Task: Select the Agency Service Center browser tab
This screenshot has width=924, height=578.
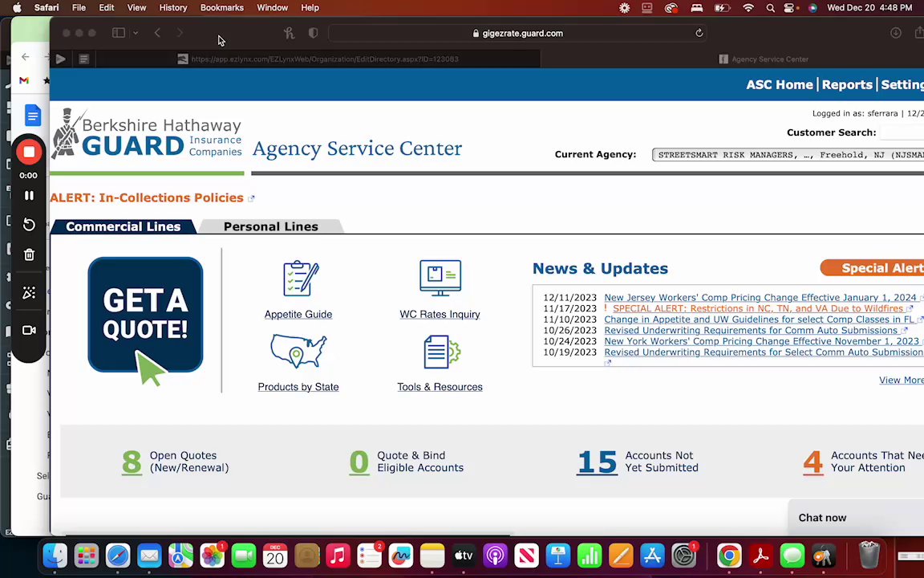Action: click(x=764, y=59)
